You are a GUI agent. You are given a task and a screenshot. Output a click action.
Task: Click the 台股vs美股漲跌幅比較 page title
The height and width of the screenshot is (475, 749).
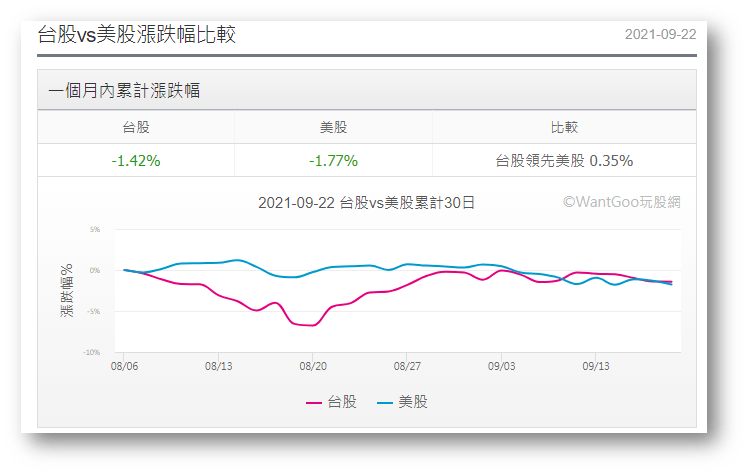pyautogui.click(x=136, y=34)
